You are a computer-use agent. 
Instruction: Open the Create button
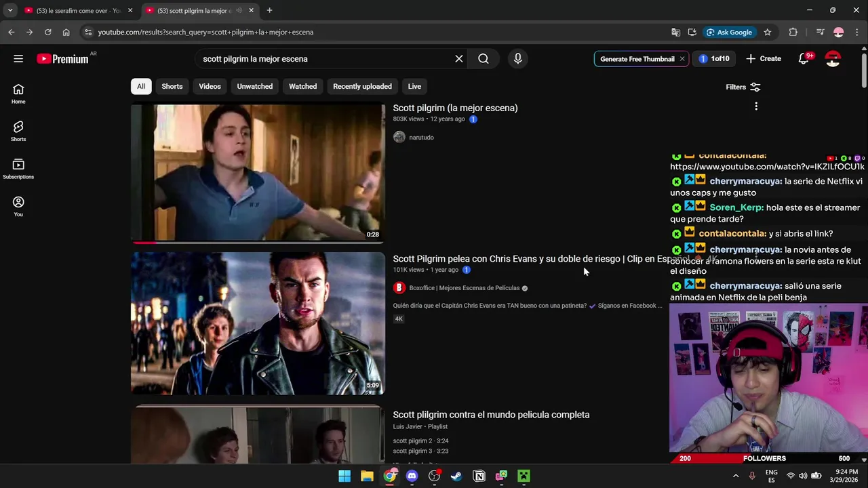tap(764, 59)
